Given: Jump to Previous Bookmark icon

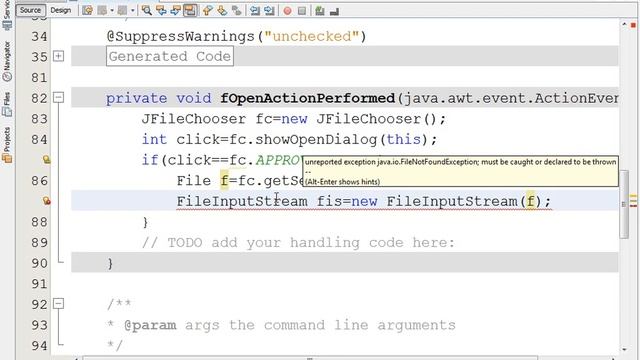Looking at the screenshot, I should tap(207, 11).
